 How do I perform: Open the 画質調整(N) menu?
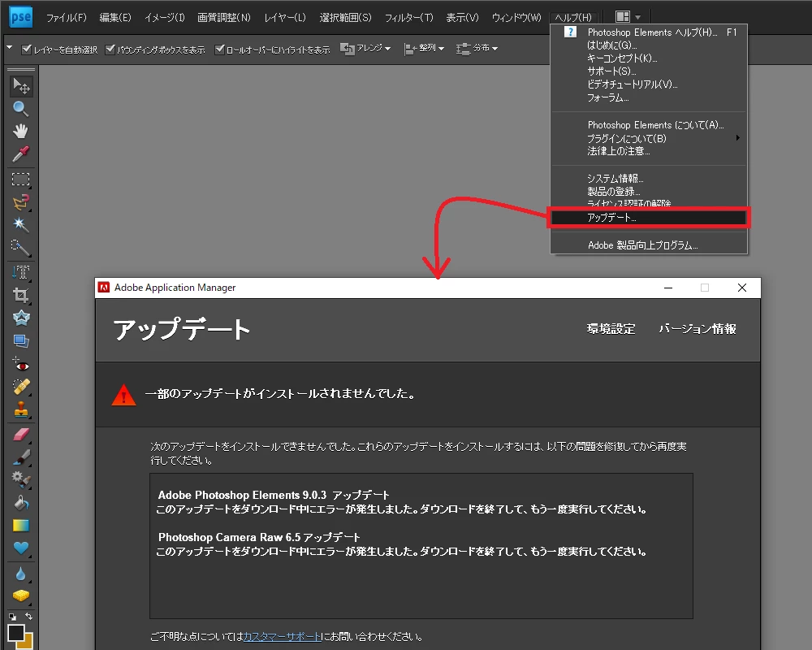[x=224, y=18]
